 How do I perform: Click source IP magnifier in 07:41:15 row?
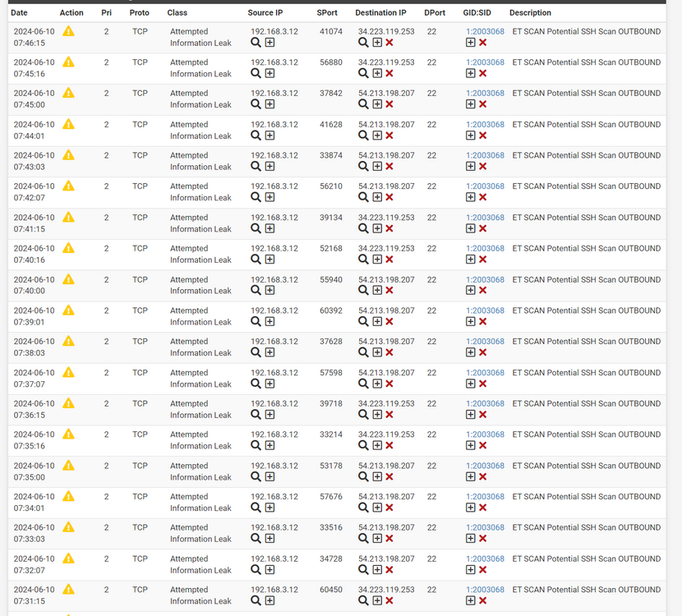click(x=256, y=228)
